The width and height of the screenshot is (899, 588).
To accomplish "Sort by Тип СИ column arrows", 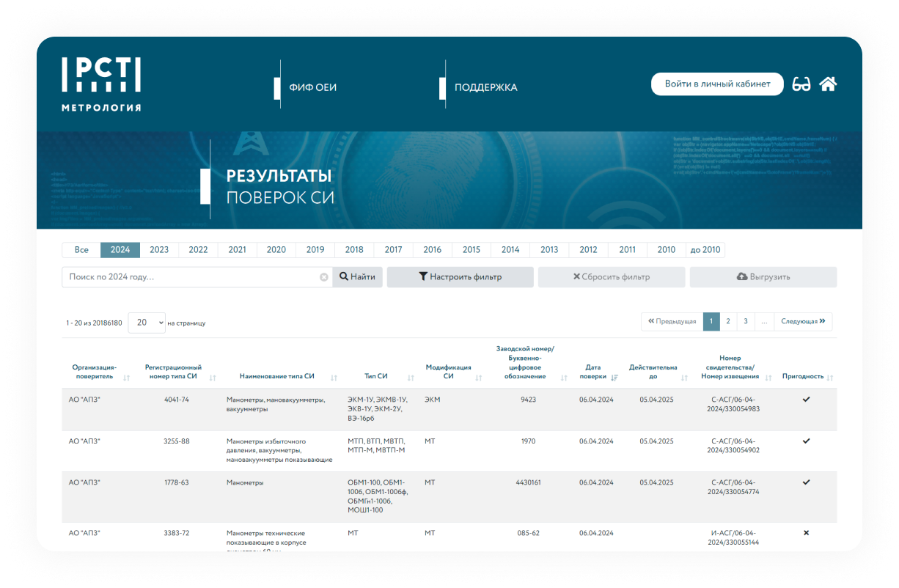I will (x=411, y=378).
